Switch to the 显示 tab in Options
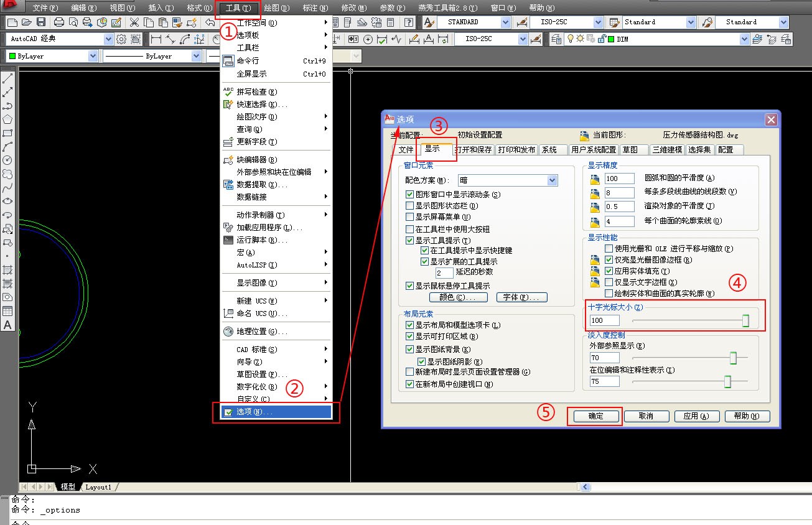Image resolution: width=812 pixels, height=525 pixels. tap(432, 149)
